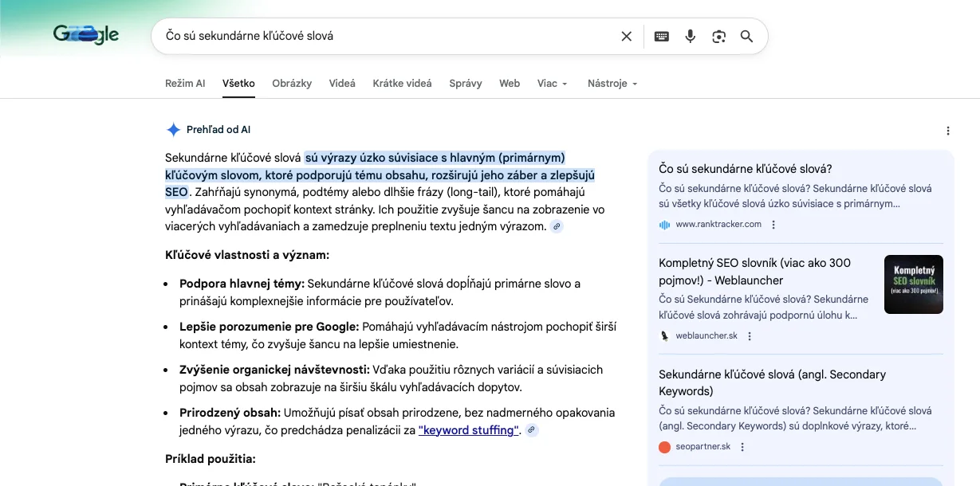Open the Krátke videá tab

click(x=402, y=83)
